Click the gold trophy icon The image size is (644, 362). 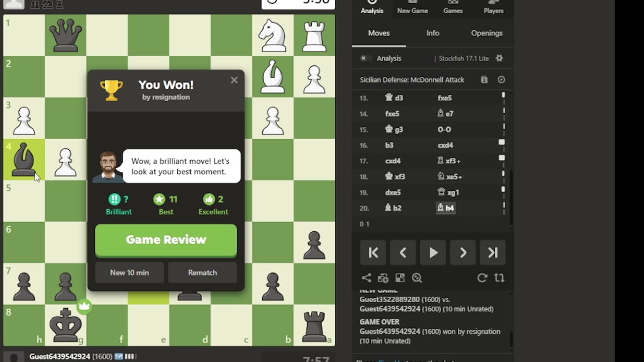pyautogui.click(x=111, y=90)
